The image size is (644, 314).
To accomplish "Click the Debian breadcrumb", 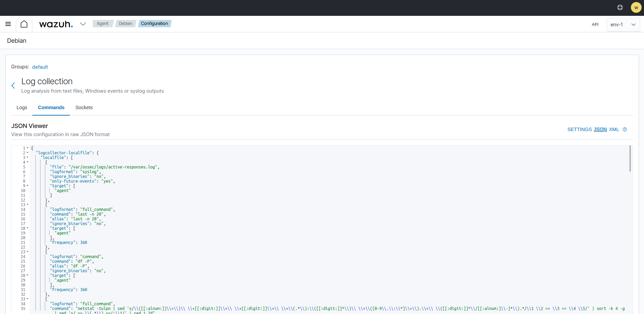I will [x=125, y=24].
